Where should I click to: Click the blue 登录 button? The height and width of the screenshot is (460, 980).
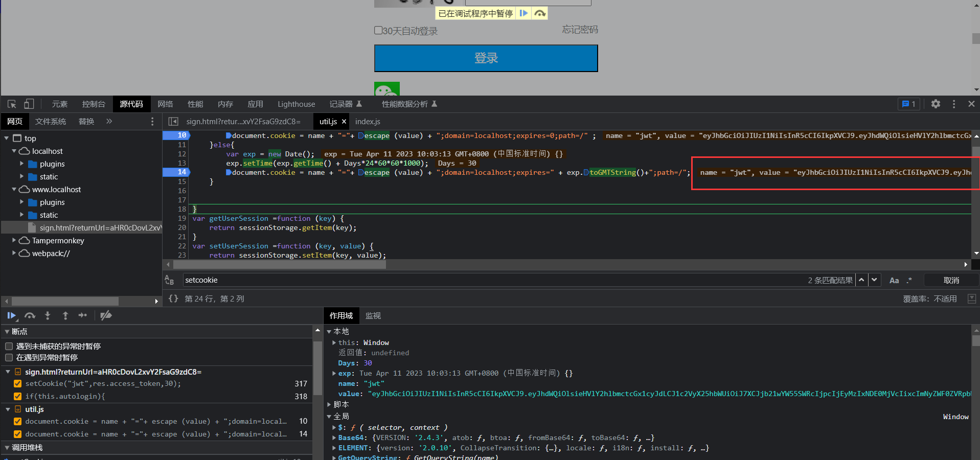486,58
